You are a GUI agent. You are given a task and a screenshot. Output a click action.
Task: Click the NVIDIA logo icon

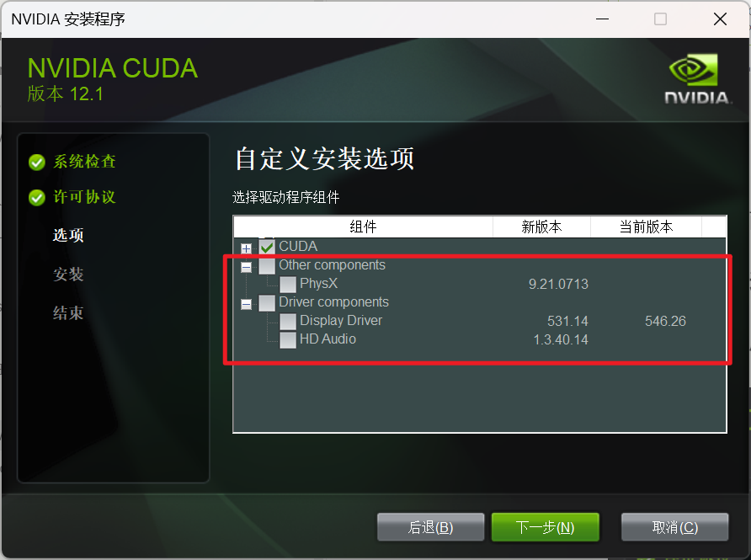click(697, 79)
